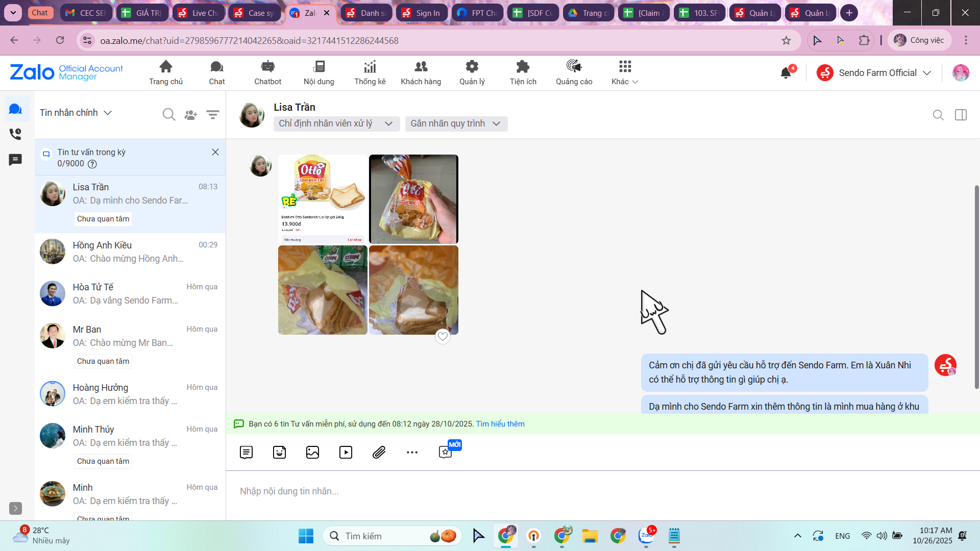React with heart on the photos
Screen dimensions: 980x551
pos(443,336)
